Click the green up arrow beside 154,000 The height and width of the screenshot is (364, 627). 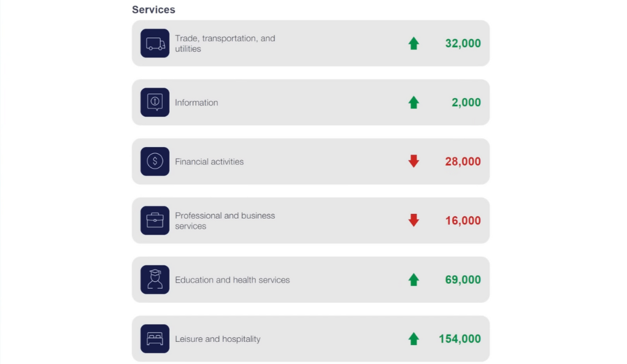pos(414,339)
